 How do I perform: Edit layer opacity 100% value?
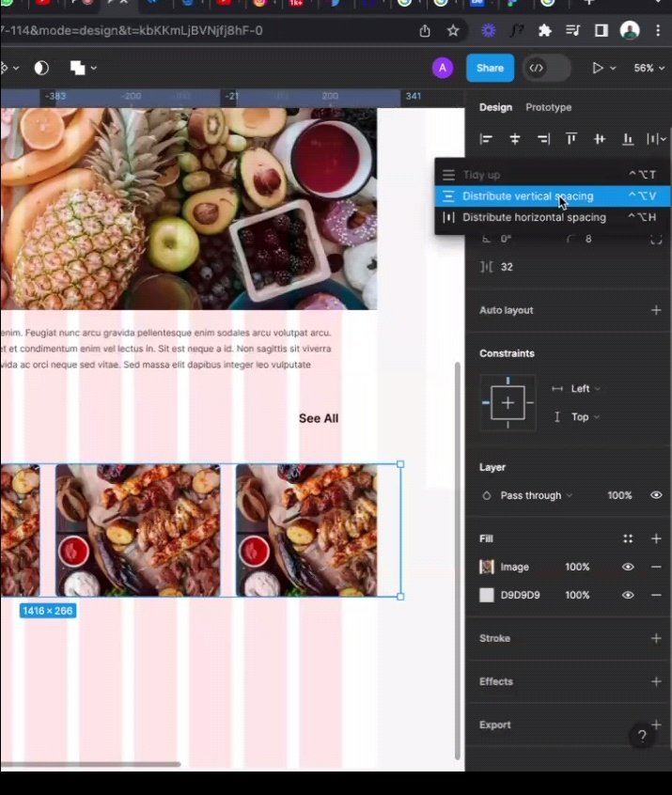(x=619, y=495)
